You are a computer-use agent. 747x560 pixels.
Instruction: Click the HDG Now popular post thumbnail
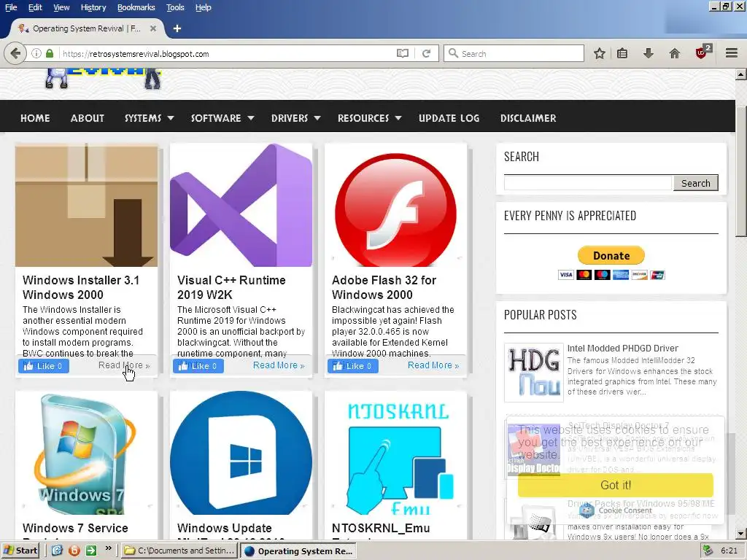click(534, 373)
